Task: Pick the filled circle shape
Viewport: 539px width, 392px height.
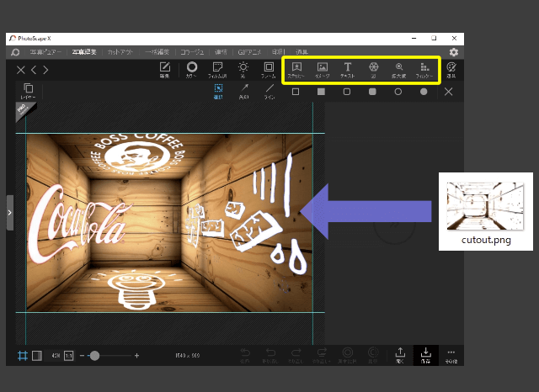Action: [424, 92]
